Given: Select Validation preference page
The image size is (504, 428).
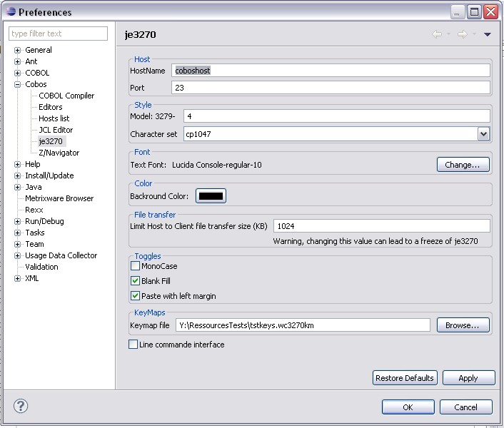Looking at the screenshot, I should (41, 267).
